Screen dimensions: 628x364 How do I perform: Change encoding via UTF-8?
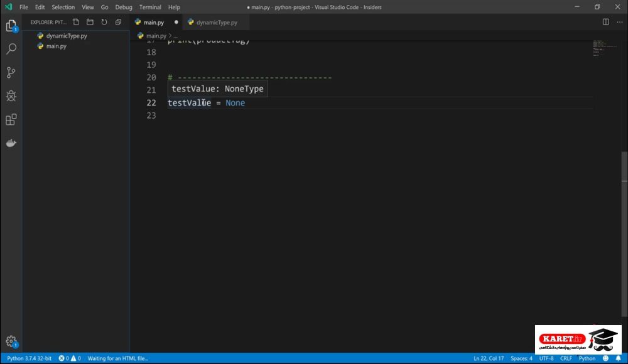546,358
